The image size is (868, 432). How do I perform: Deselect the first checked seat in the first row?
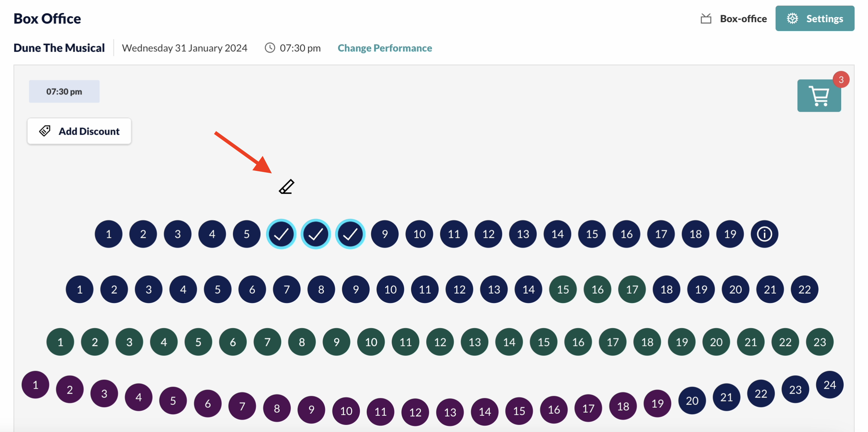(x=281, y=234)
